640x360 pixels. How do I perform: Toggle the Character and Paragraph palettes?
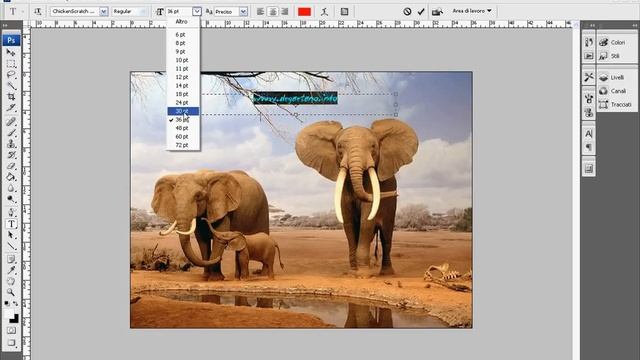[x=344, y=12]
